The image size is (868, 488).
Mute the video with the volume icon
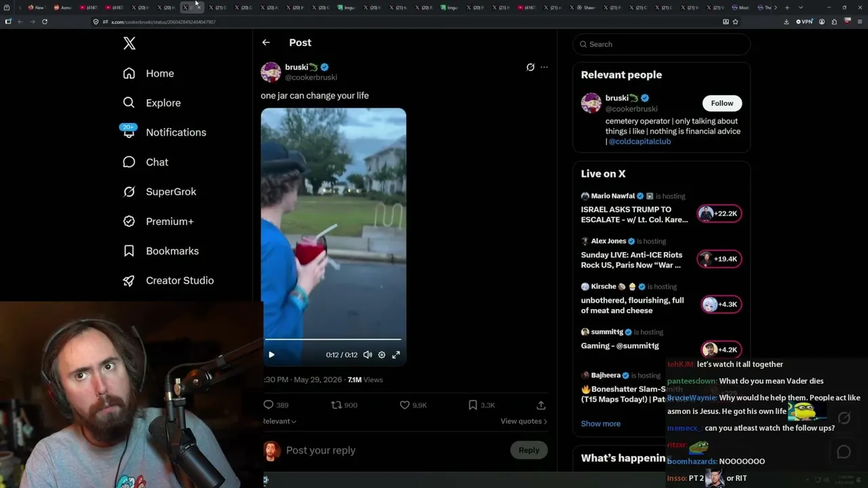point(368,354)
